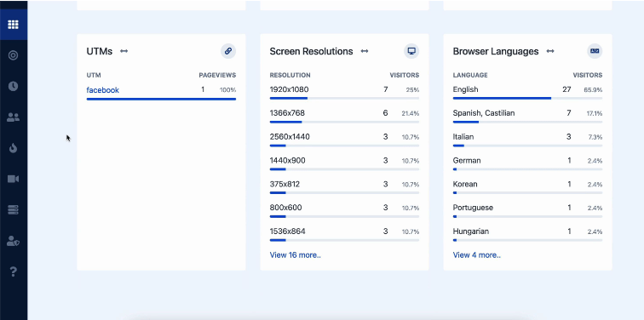Select the Hungarian language row
Image resolution: width=644 pixels, height=320 pixels.
coord(527,234)
